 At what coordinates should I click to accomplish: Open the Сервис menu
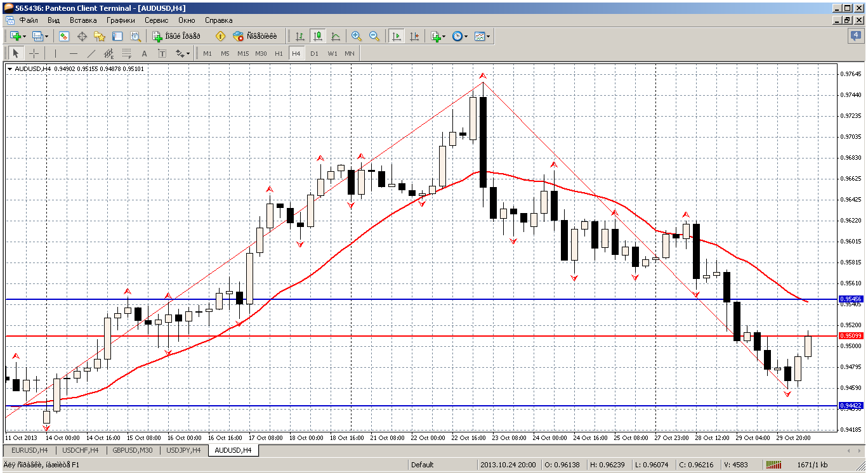click(x=156, y=20)
